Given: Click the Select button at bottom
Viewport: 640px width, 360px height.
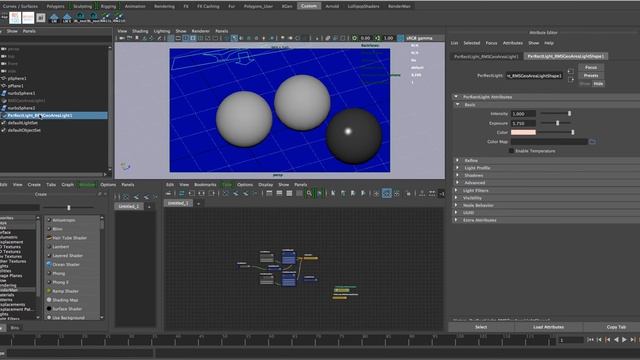Looking at the screenshot, I should (x=481, y=327).
